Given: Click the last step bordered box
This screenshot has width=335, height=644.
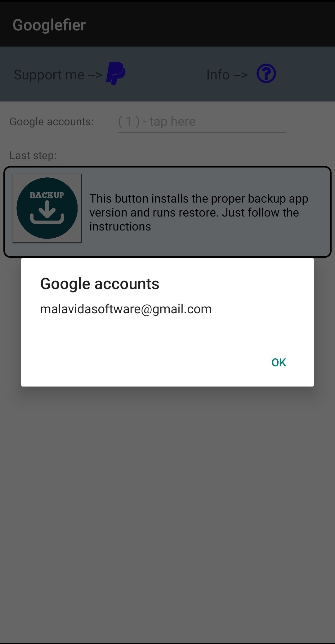Looking at the screenshot, I should pyautogui.click(x=167, y=212).
